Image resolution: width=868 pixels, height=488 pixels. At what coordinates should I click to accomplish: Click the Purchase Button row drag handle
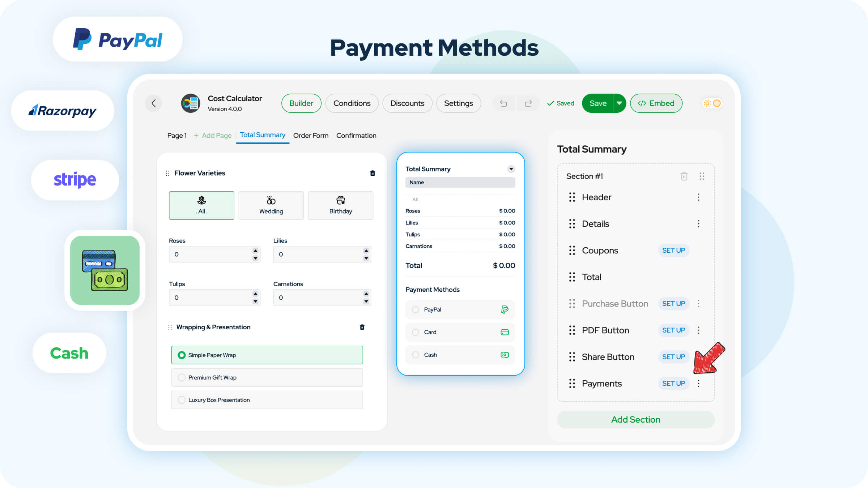click(x=572, y=304)
